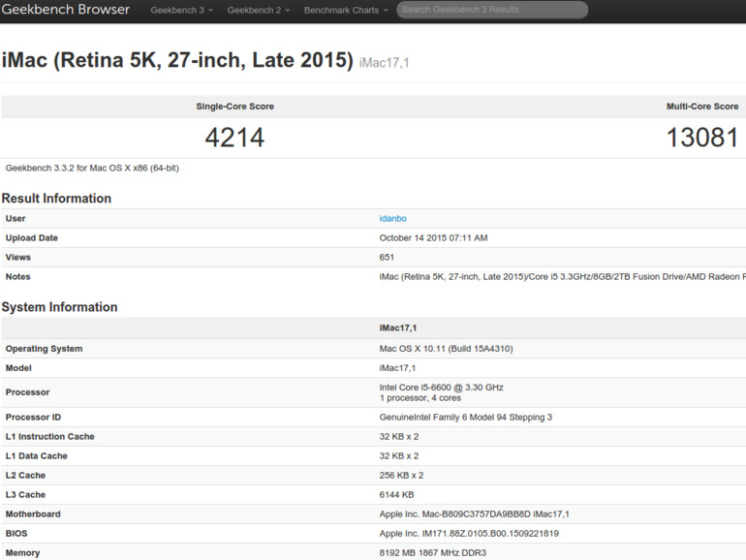Image resolution: width=746 pixels, height=560 pixels.
Task: Click the Motherboard row label
Action: 33,514
